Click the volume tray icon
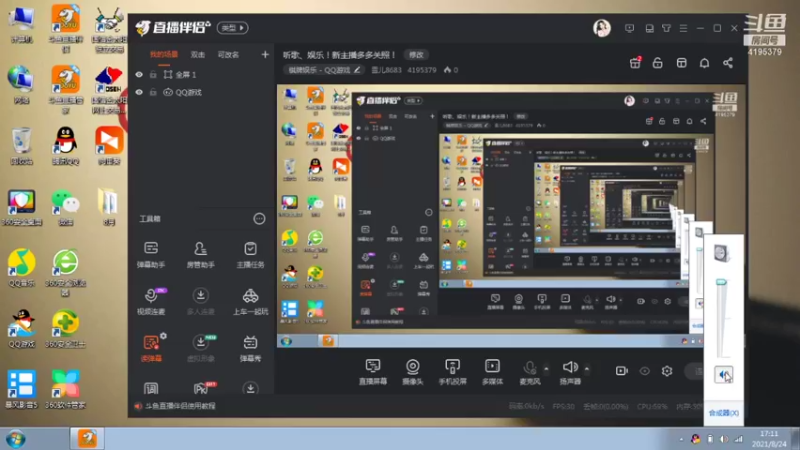 click(x=724, y=439)
